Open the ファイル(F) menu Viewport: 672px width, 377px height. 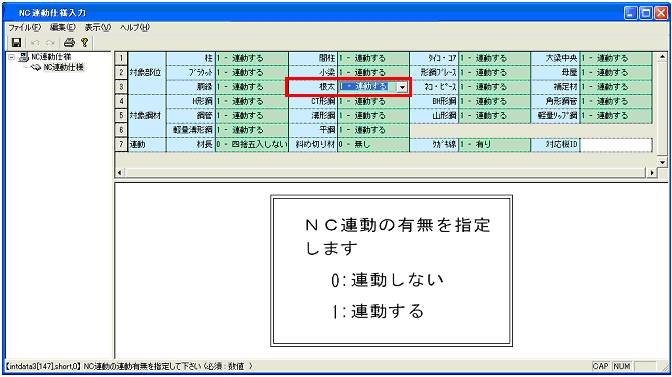[x=25, y=27]
